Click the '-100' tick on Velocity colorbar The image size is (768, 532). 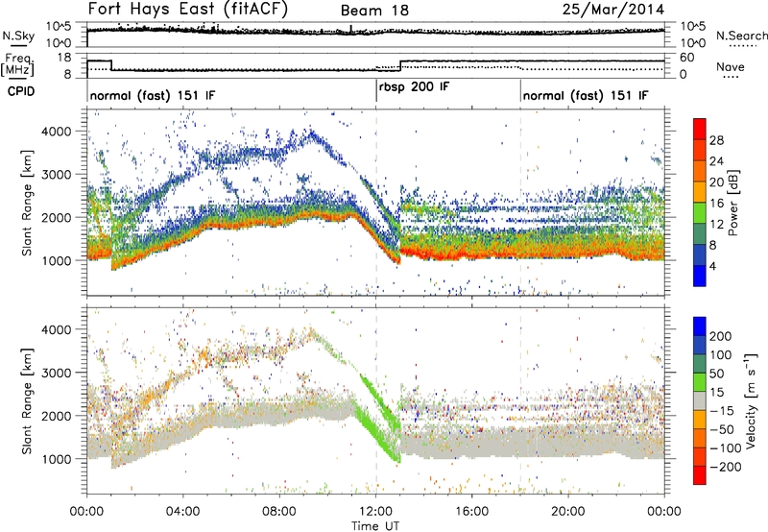[x=725, y=448]
